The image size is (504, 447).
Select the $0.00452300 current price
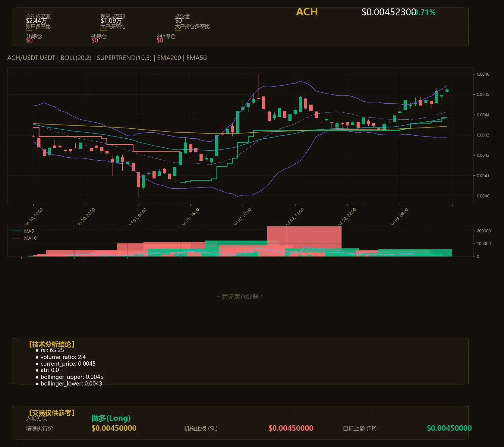[389, 12]
